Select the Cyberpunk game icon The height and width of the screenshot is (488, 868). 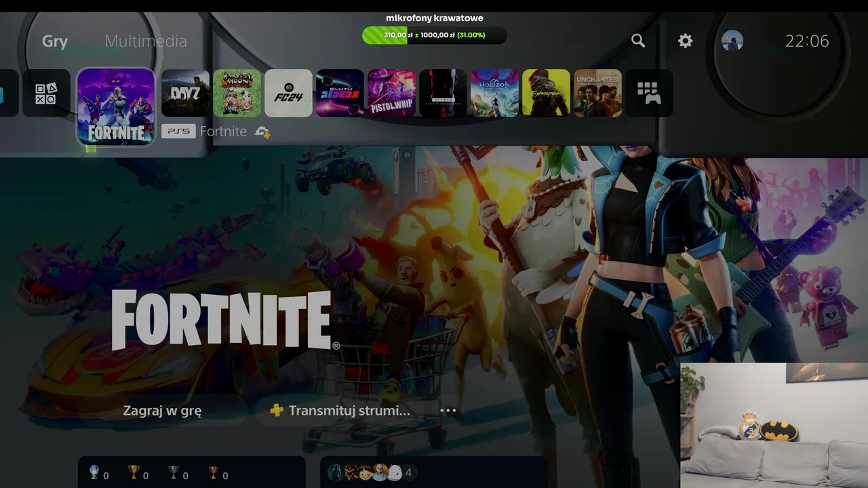click(546, 94)
